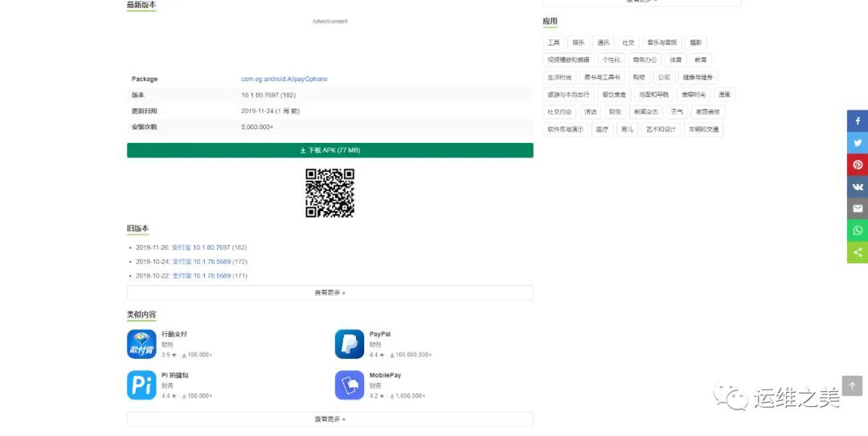Go to the 育儿 category

coord(628,129)
